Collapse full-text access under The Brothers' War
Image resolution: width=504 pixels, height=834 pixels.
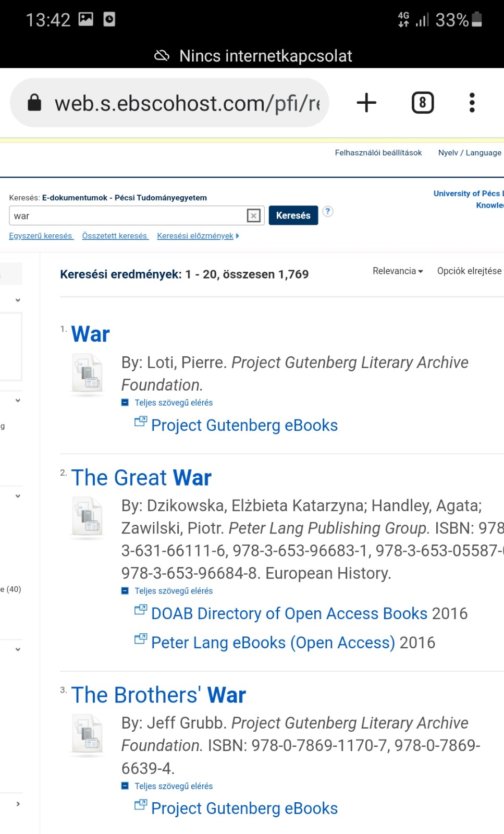coord(125,786)
